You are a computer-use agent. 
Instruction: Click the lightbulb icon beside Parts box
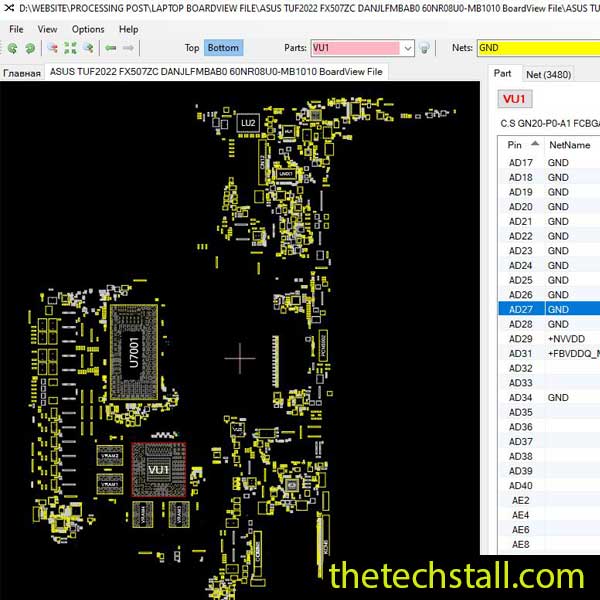click(425, 48)
